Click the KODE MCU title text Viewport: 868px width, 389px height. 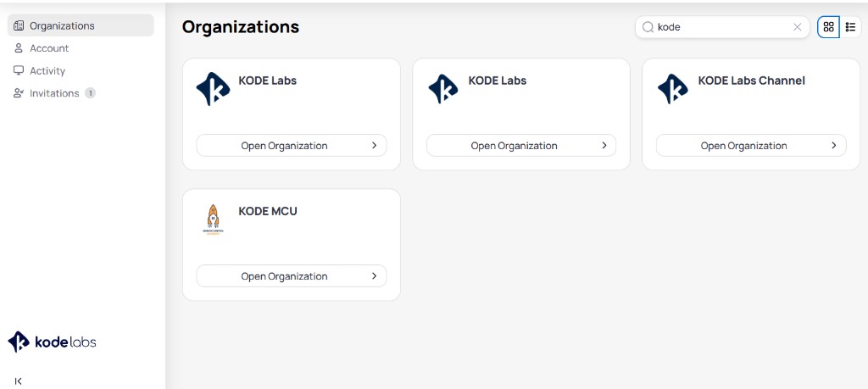pyautogui.click(x=268, y=211)
